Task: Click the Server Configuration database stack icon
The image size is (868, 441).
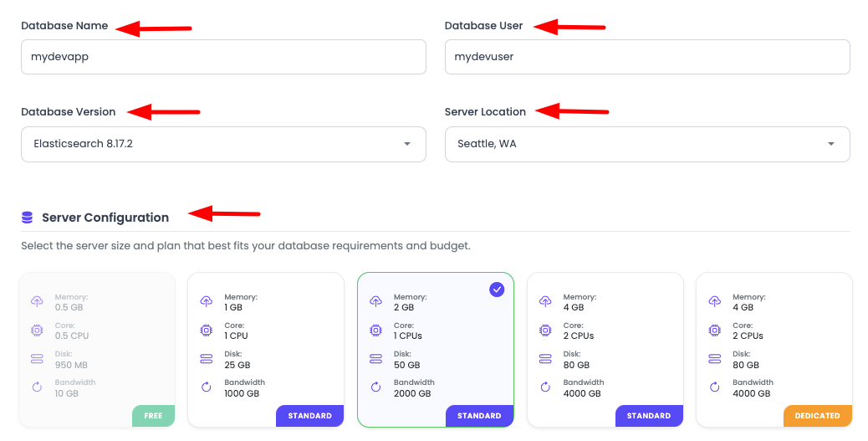Action: point(27,218)
